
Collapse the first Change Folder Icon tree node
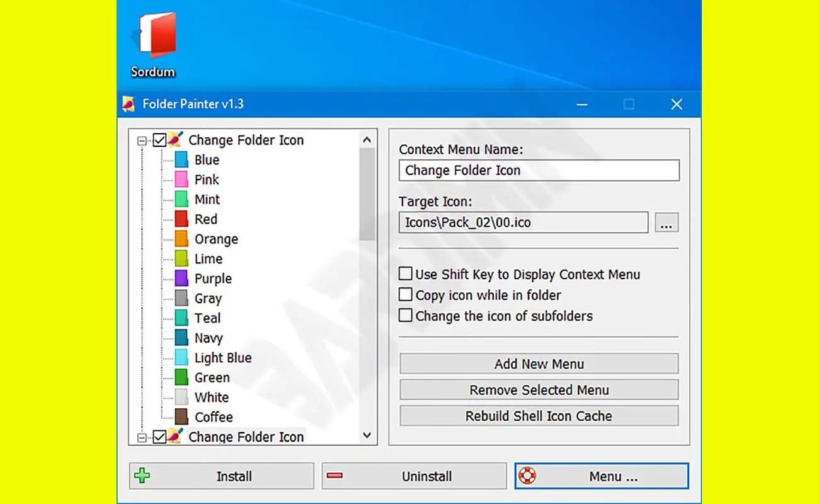pyautogui.click(x=142, y=140)
